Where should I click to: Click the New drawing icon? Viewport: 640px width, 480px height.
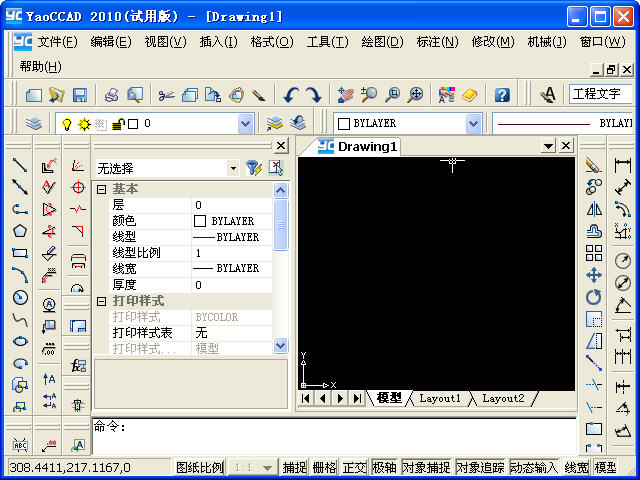pos(34,95)
